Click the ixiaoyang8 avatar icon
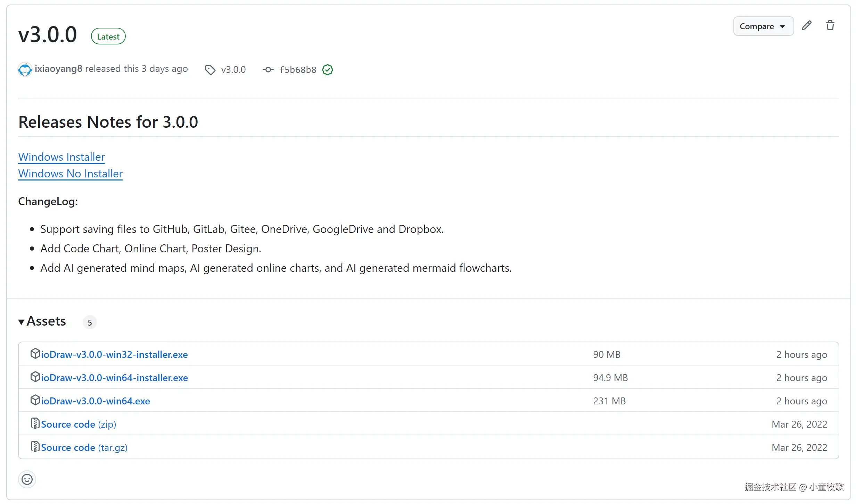The height and width of the screenshot is (504, 856). click(25, 70)
